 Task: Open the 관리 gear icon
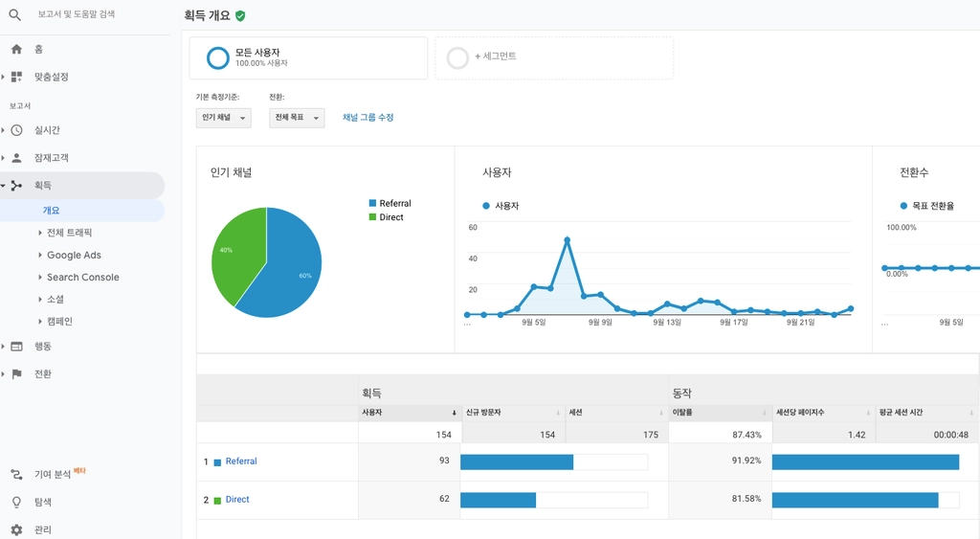click(x=17, y=529)
